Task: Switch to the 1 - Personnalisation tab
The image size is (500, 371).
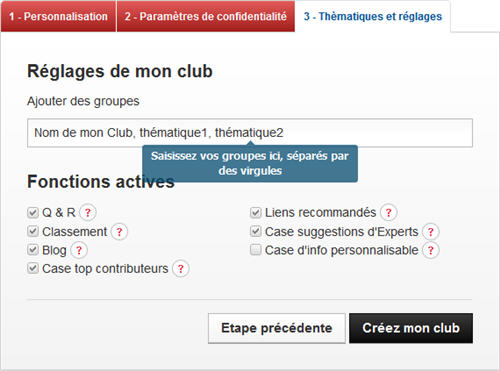Action: (x=58, y=16)
